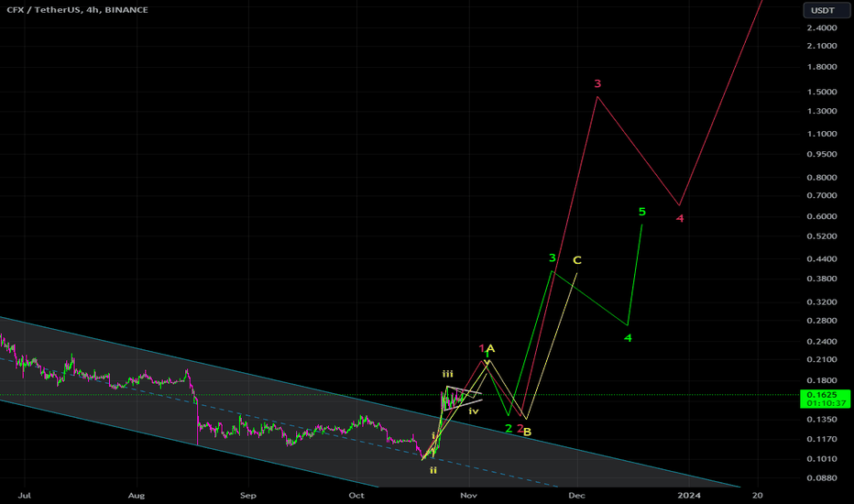Click the 0.1010 price axis label
Viewport: 854px width, 504px height.
(822, 459)
